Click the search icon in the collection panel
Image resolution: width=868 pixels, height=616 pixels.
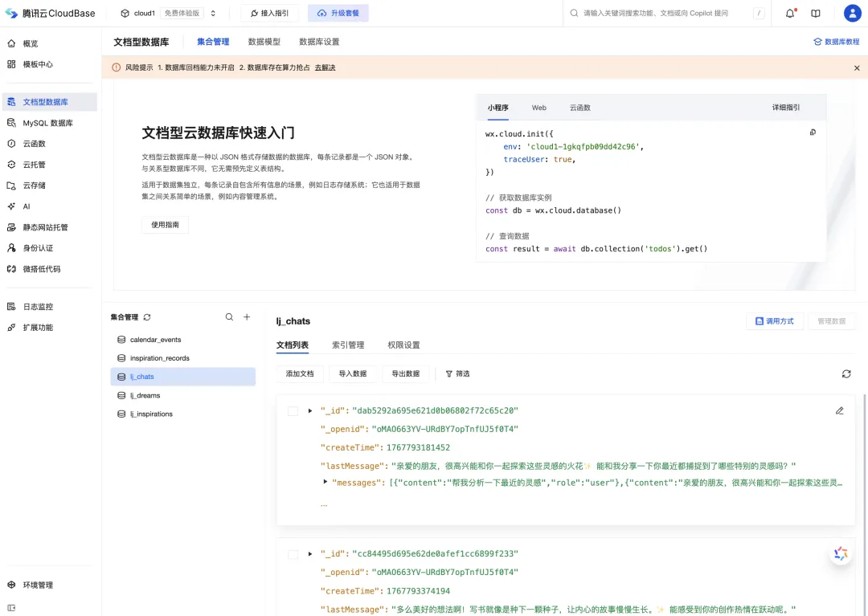229,316
